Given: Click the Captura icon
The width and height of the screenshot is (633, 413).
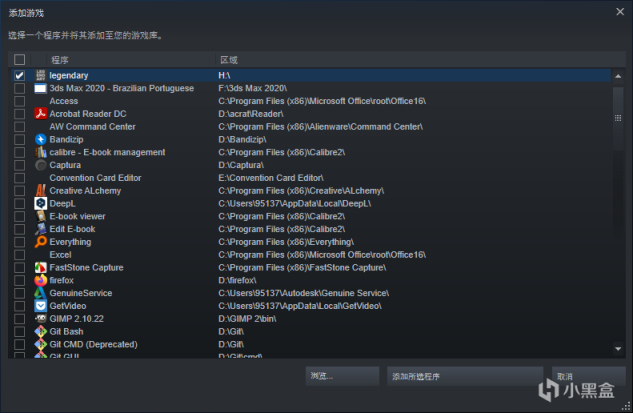Looking at the screenshot, I should tap(40, 165).
